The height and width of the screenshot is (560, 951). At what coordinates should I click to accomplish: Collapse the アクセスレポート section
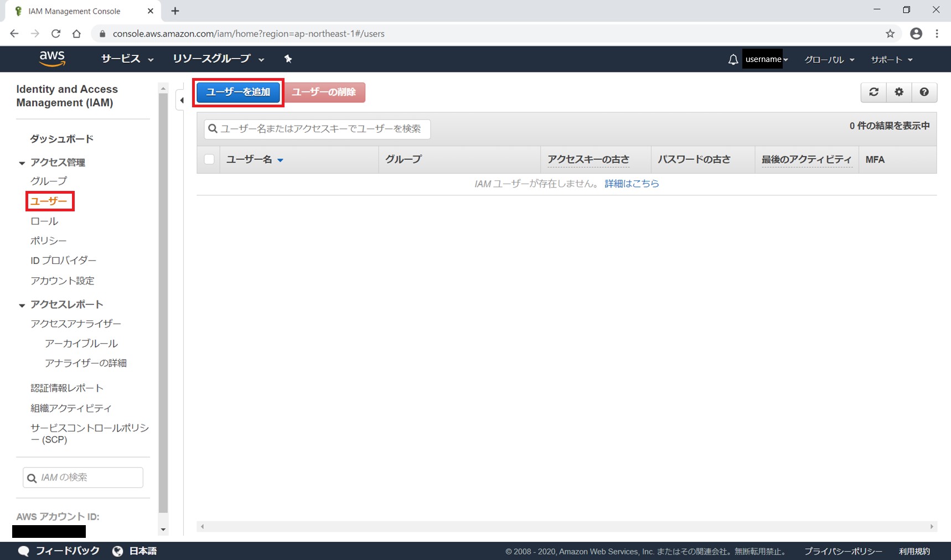[x=22, y=305]
